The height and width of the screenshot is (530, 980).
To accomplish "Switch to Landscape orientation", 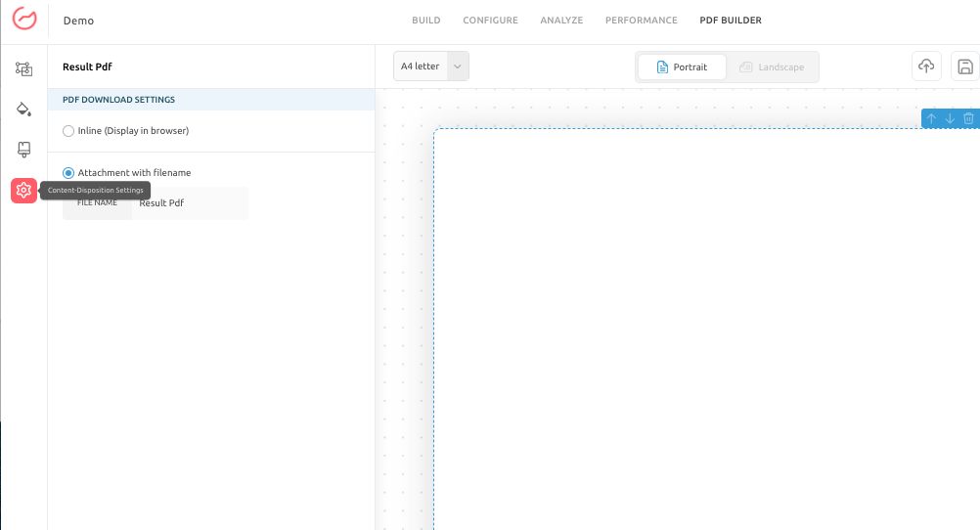I will [x=772, y=66].
